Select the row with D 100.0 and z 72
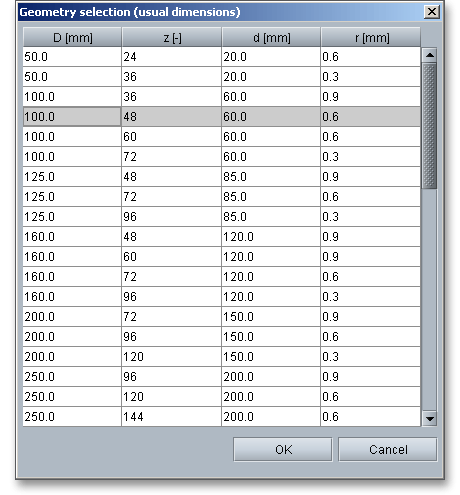This screenshot has width=460, height=495. 222,157
